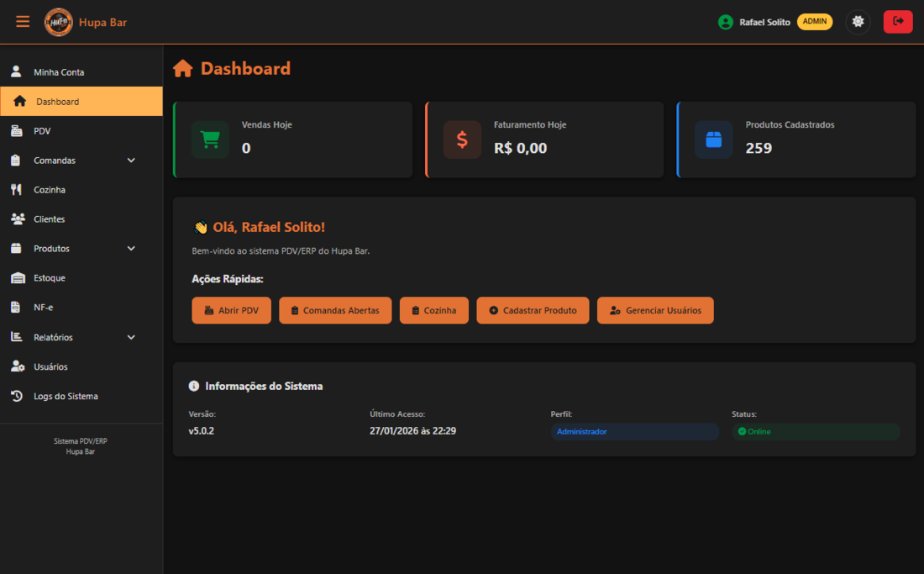Click the Cadastrar Produto button
Viewport: 924px width, 574px height.
(x=533, y=311)
